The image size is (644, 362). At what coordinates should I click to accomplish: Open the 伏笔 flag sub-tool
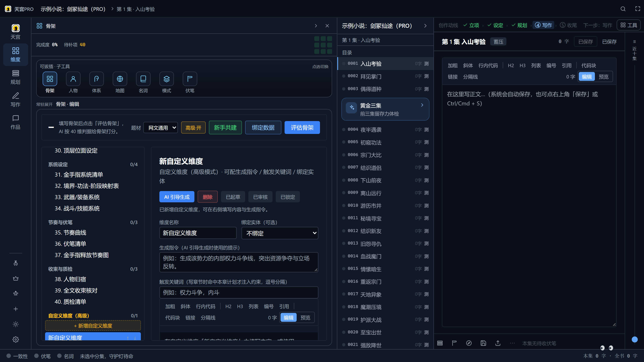tap(190, 79)
